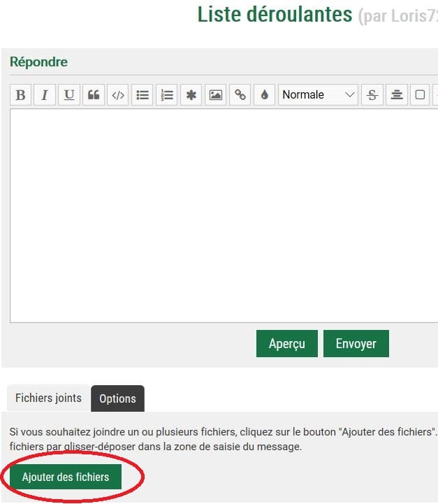Click the Ajouter des fichiers button
The image size is (438, 504).
click(x=66, y=477)
